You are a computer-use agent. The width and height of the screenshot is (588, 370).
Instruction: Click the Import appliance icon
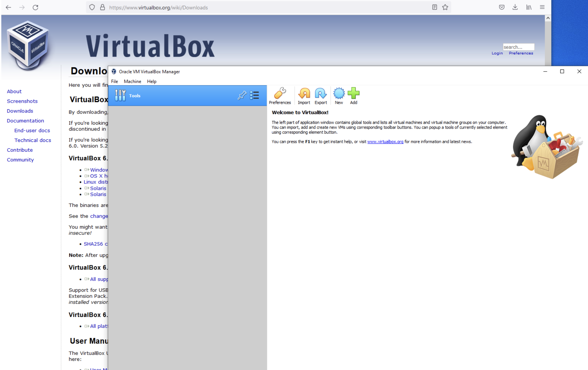point(304,96)
